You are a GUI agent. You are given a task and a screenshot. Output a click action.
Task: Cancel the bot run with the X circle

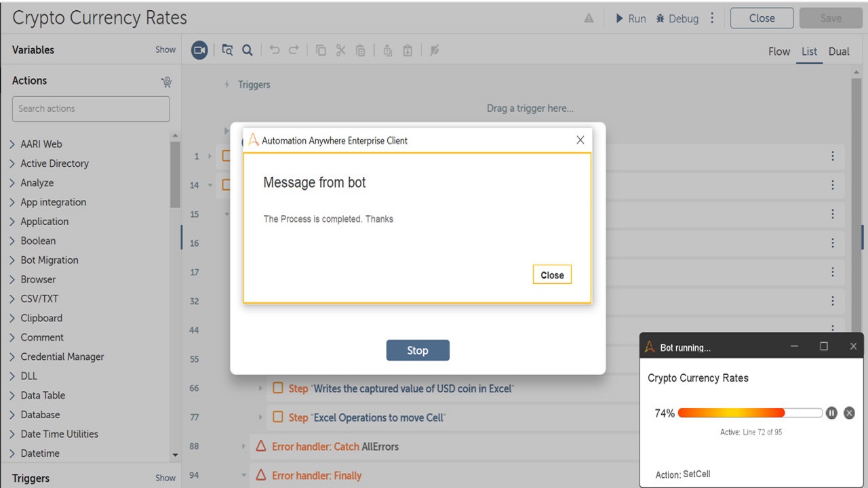click(849, 413)
